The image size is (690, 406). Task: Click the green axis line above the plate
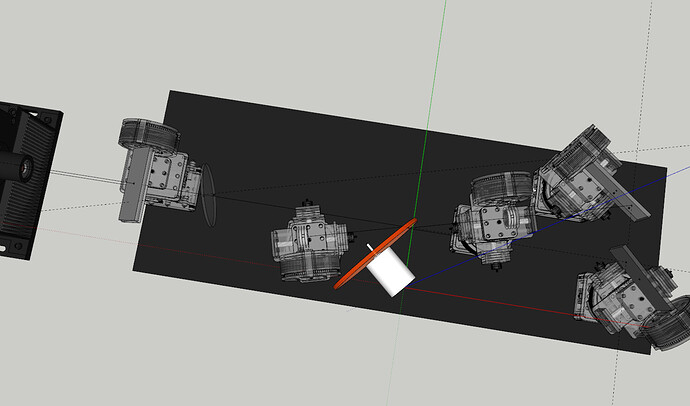(x=435, y=60)
